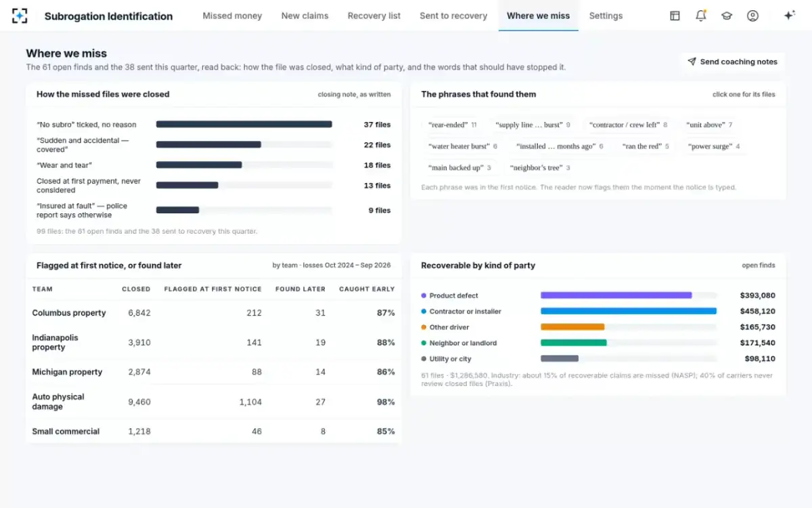The width and height of the screenshot is (812, 508).
Task: Click the "No subro" ticked bar
Action: [244, 125]
